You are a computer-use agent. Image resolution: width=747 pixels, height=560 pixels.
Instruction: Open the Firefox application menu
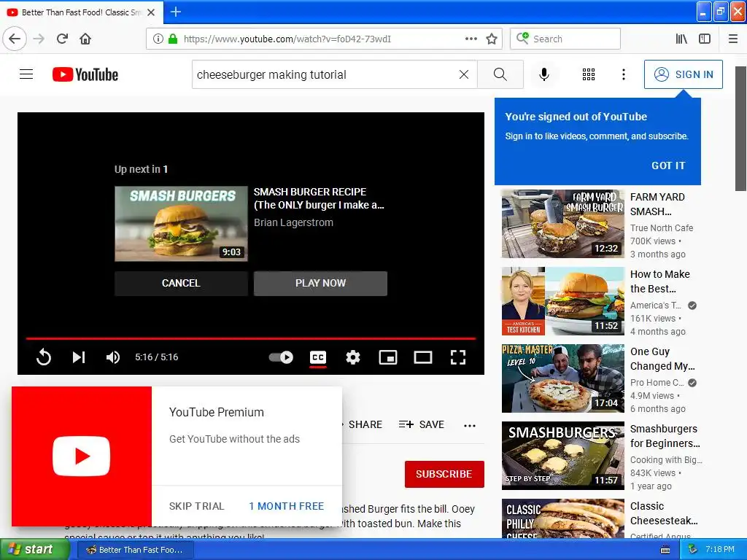click(x=733, y=39)
